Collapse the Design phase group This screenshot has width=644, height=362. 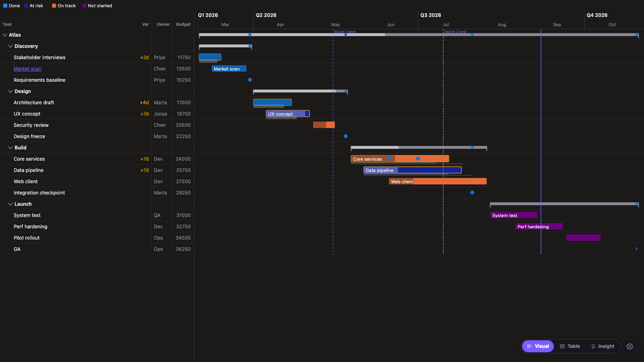10,91
